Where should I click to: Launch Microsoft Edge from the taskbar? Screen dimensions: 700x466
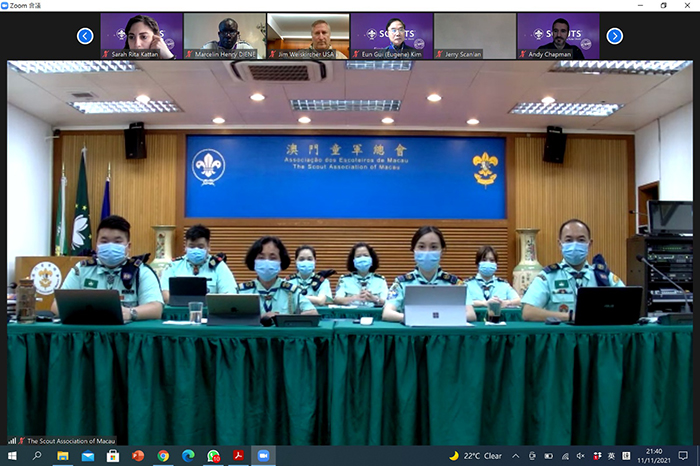[x=188, y=456]
